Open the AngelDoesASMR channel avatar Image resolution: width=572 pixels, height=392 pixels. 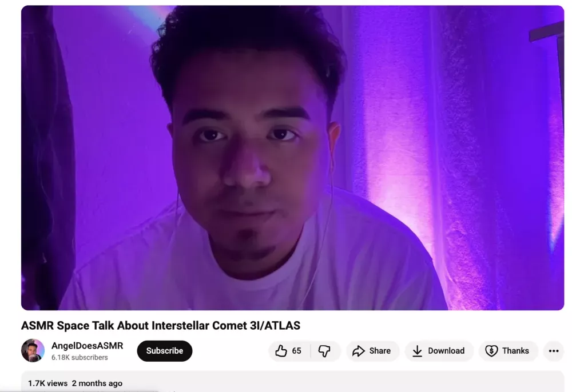[x=33, y=350]
